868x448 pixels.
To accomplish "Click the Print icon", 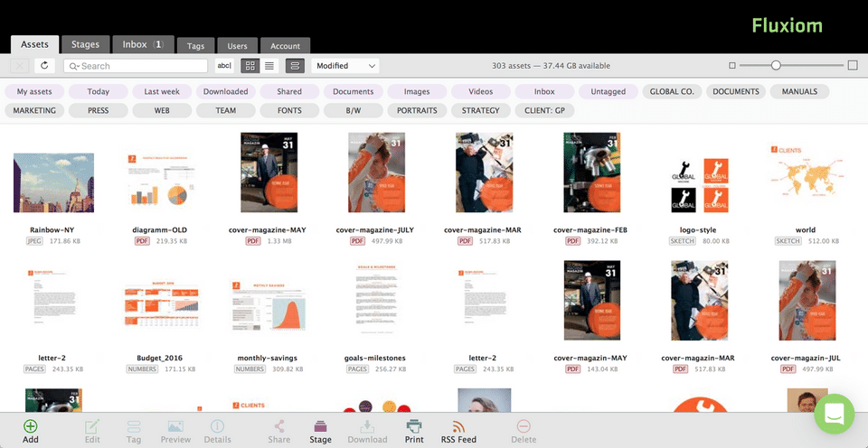I will pyautogui.click(x=414, y=426).
